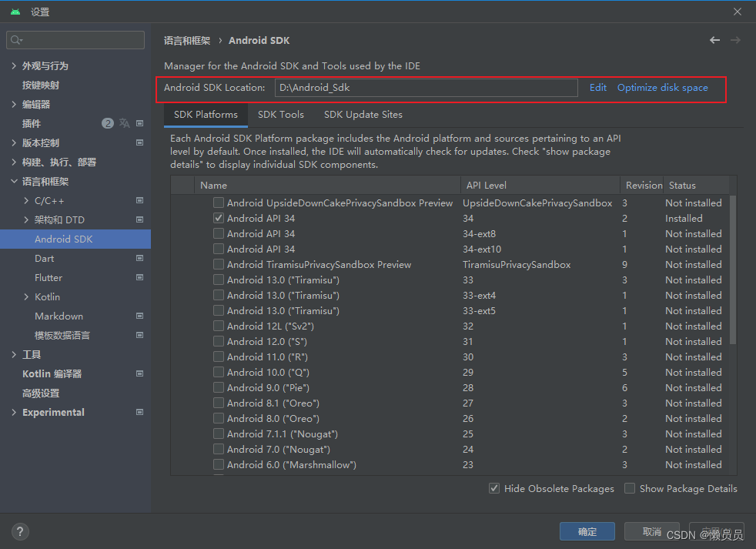The width and height of the screenshot is (756, 549).
Task: Click the forward navigation arrow
Action: [735, 39]
